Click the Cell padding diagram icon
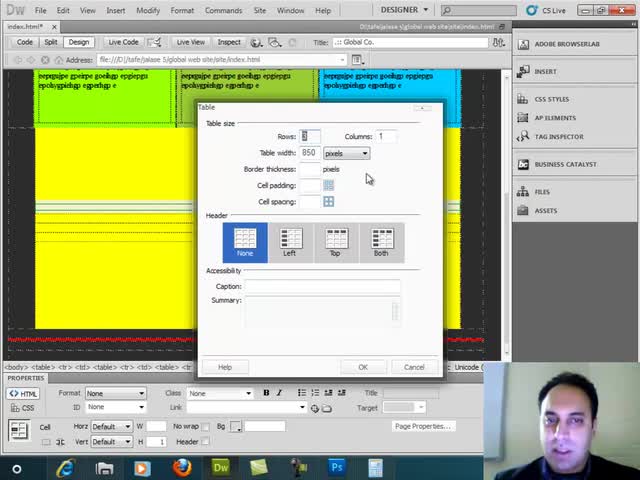This screenshot has width=640, height=480. click(329, 186)
